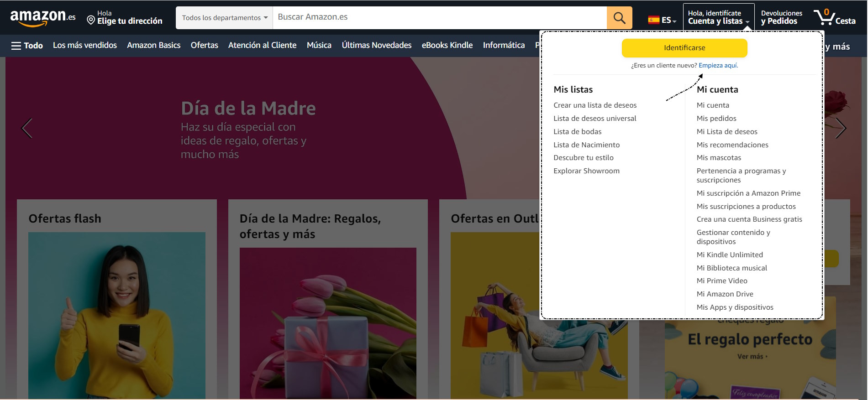The height and width of the screenshot is (400, 868).
Task: Click the Día de la Madre gift image
Action: pos(328,323)
